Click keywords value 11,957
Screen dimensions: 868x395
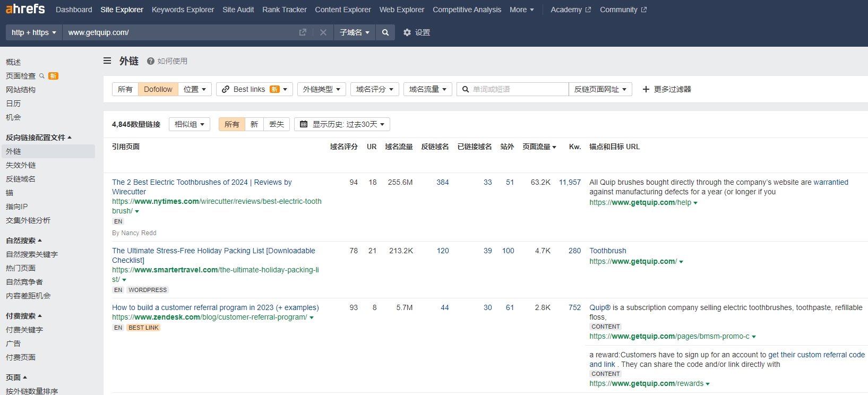point(570,182)
